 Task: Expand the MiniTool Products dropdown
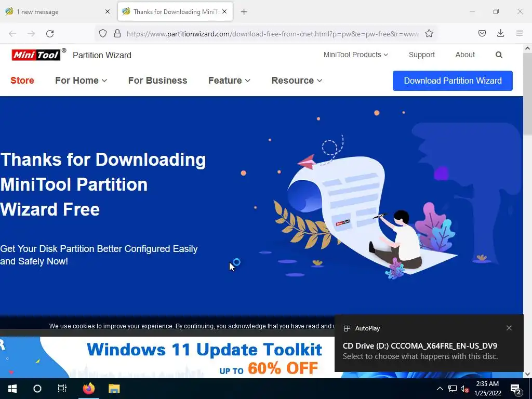(x=355, y=55)
